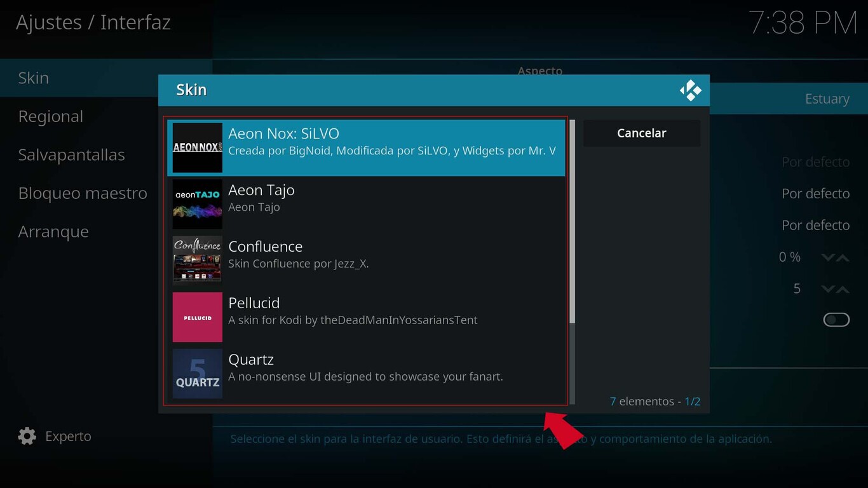Open the Arranque section

(x=53, y=231)
